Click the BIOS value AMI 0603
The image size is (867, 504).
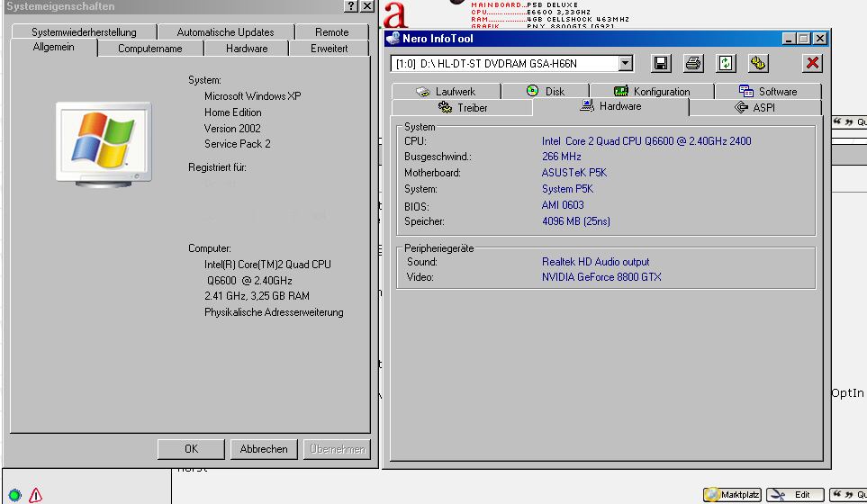[x=563, y=205]
